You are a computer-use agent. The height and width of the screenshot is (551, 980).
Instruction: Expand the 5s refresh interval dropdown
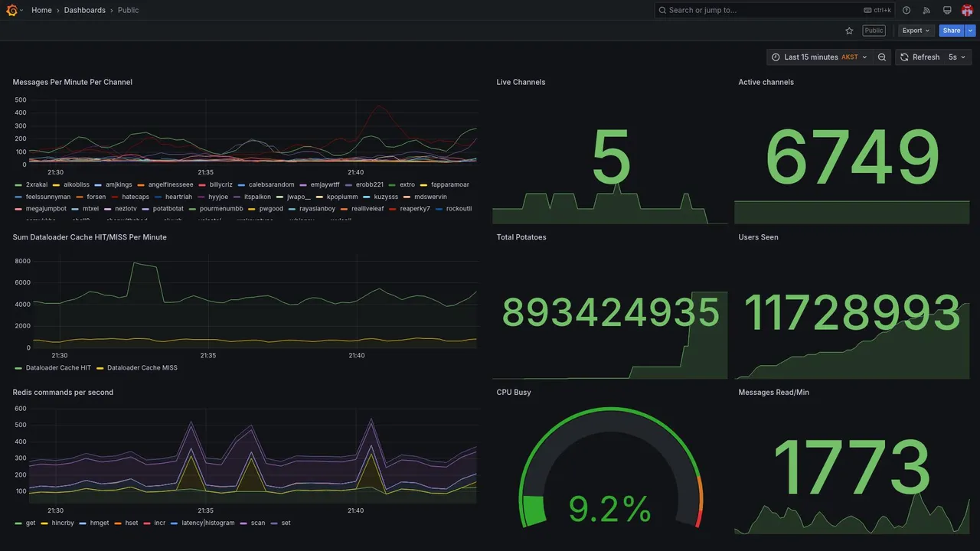point(958,57)
